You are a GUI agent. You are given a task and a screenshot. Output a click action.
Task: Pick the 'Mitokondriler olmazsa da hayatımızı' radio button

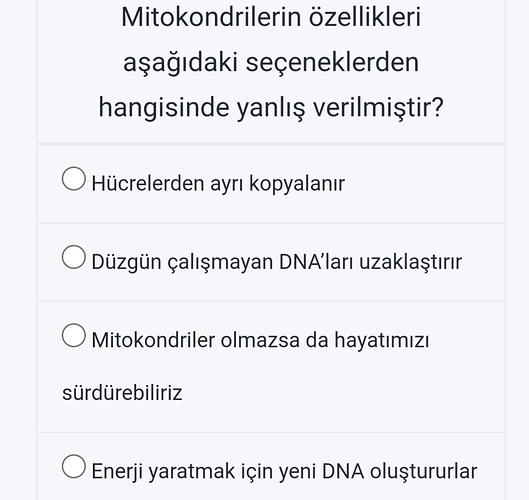[x=74, y=335]
